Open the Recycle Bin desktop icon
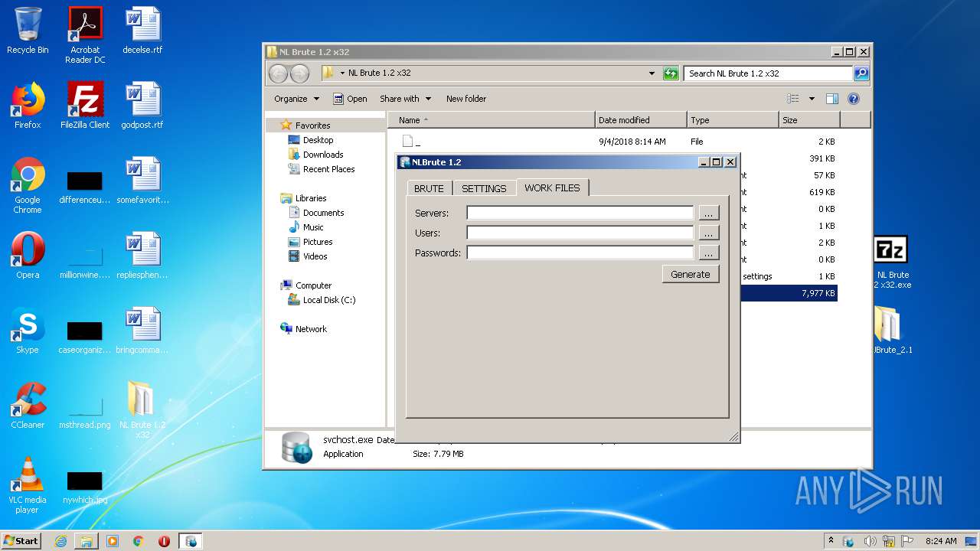This screenshot has height=551, width=980. pos(28,31)
